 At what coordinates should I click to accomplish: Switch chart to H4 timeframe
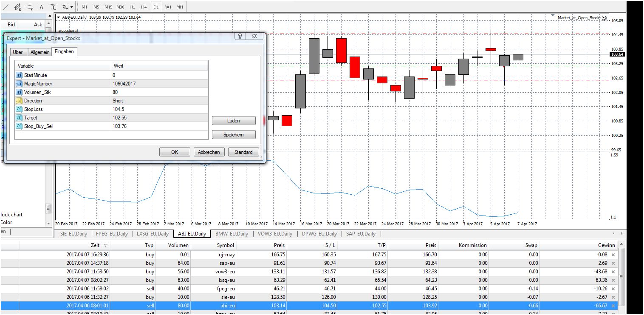(x=144, y=7)
